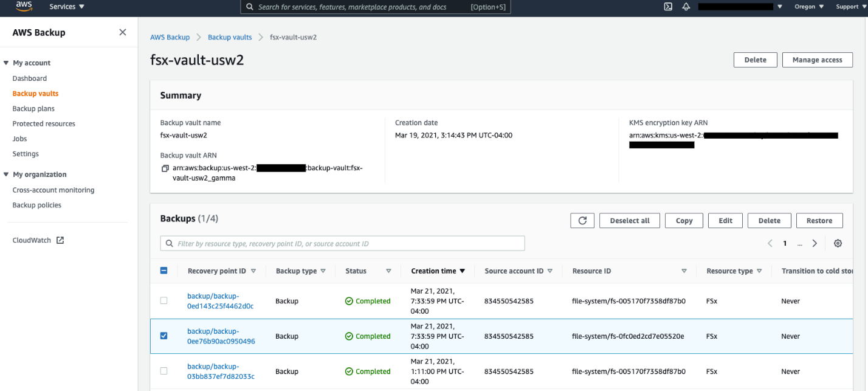Restore the selected backup
The width and height of the screenshot is (868, 391).
click(x=819, y=220)
